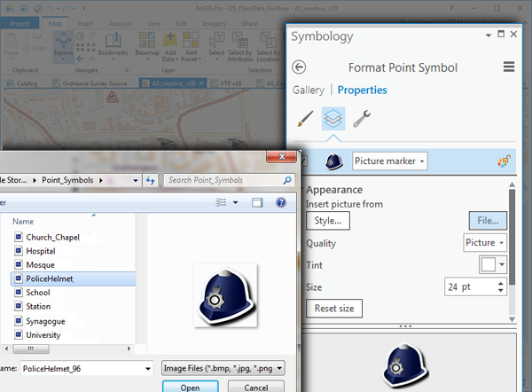Click the Symbology pane vertical scrollbar

tap(512, 238)
